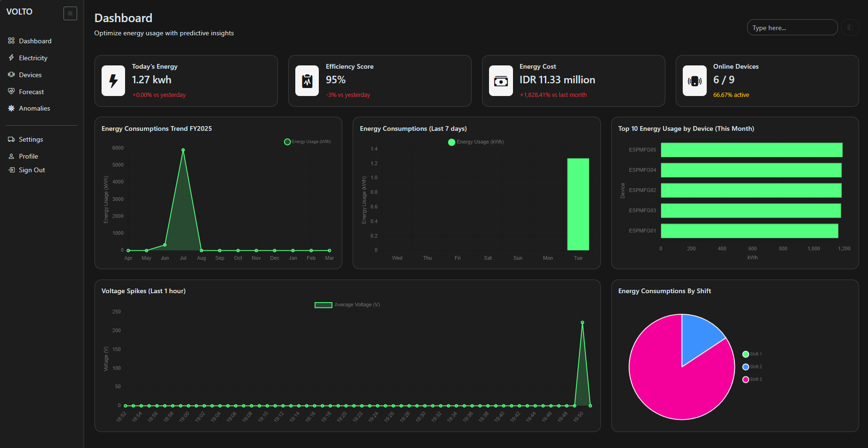Image resolution: width=868 pixels, height=448 pixels.
Task: Select the Anomalies gear icon
Action: pyautogui.click(x=11, y=108)
